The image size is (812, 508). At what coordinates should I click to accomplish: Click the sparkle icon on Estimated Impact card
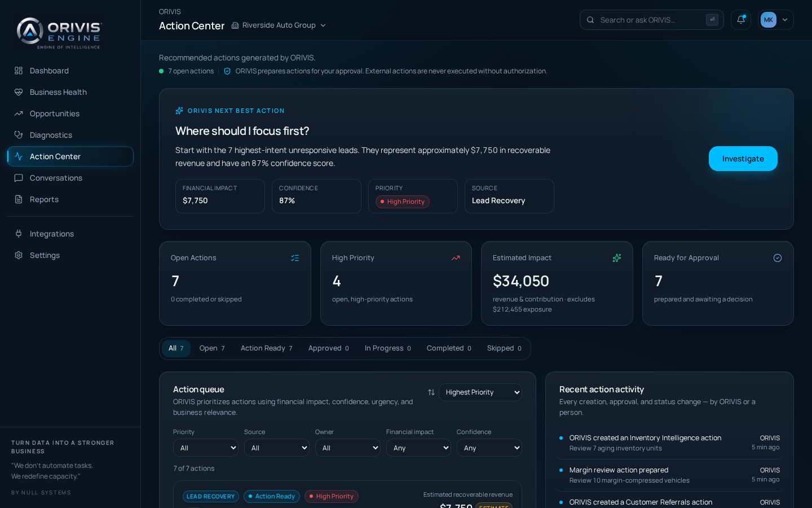click(617, 258)
